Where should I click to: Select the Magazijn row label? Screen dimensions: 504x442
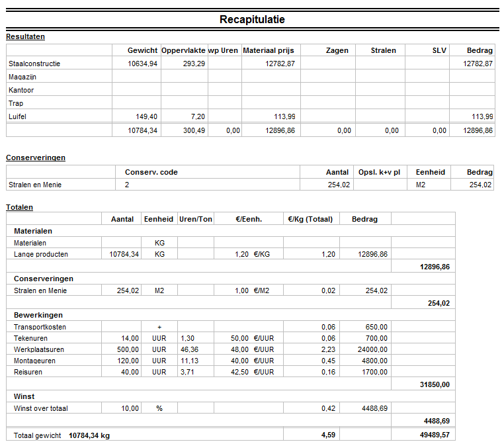click(22, 77)
